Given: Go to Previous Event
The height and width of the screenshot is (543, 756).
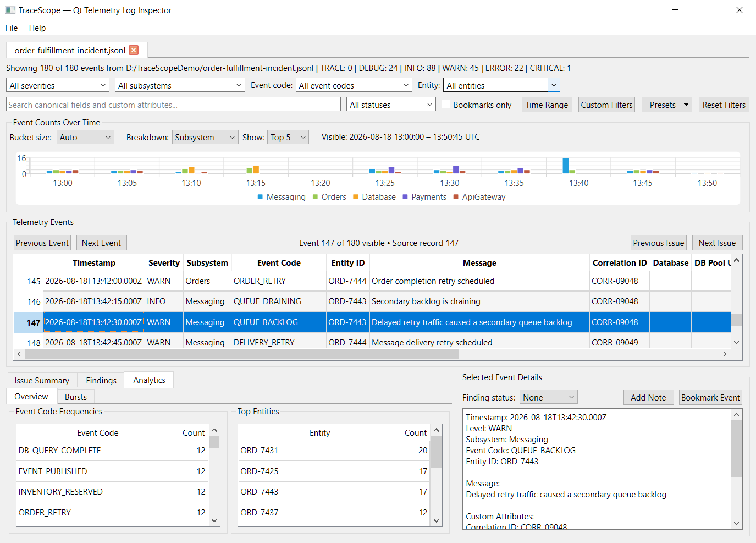Looking at the screenshot, I should coord(42,243).
